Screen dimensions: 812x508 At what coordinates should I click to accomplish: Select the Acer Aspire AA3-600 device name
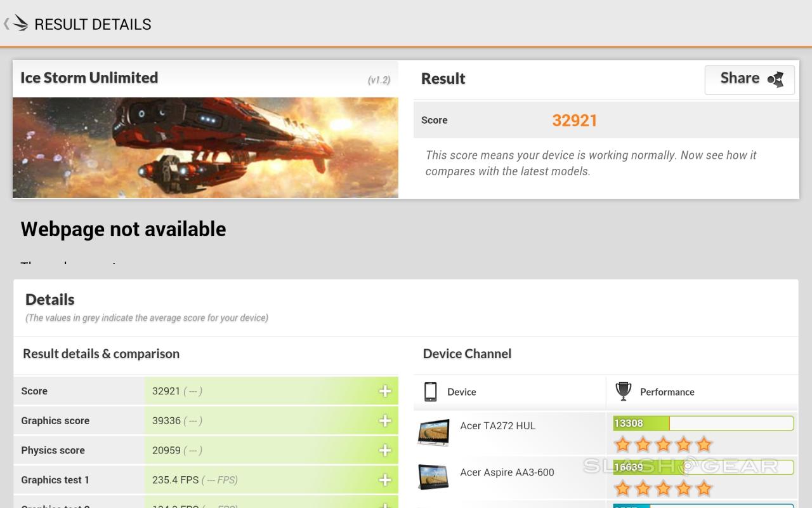pyautogui.click(x=507, y=472)
